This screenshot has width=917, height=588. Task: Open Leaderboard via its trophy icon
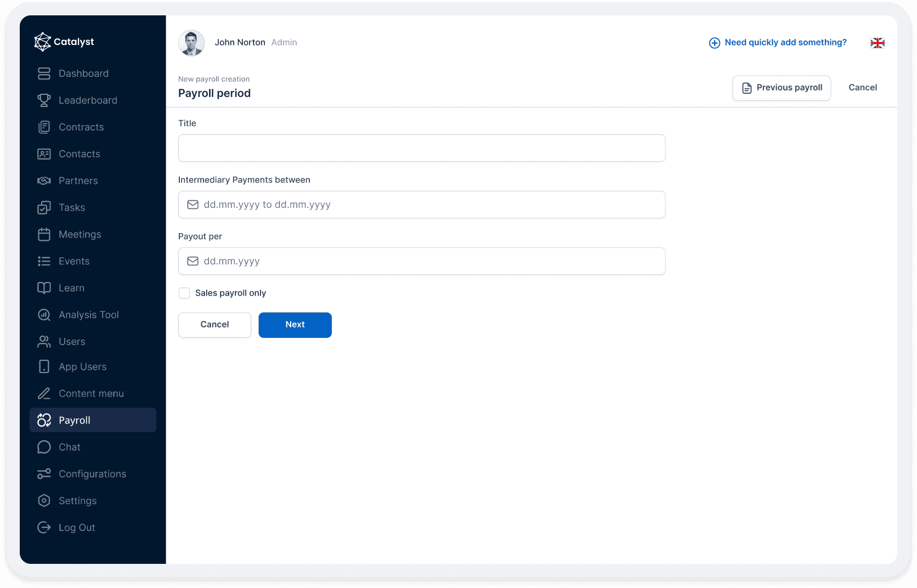(x=44, y=100)
